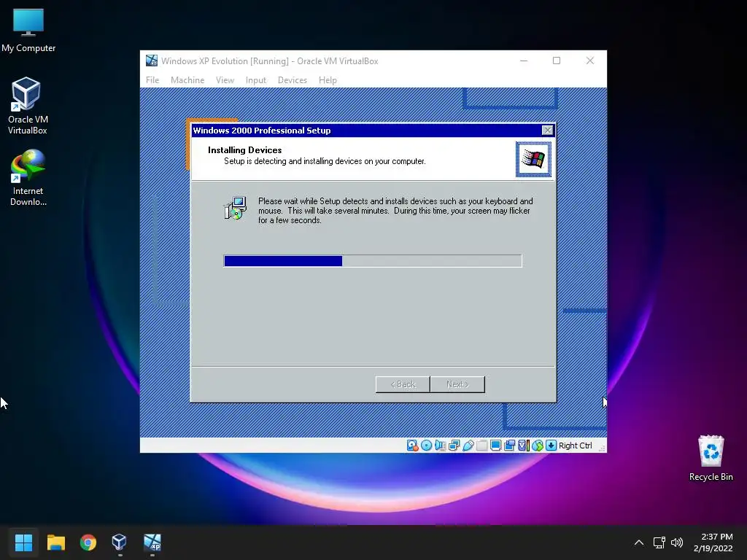Open the Input menu
The image size is (747, 560).
tap(256, 80)
